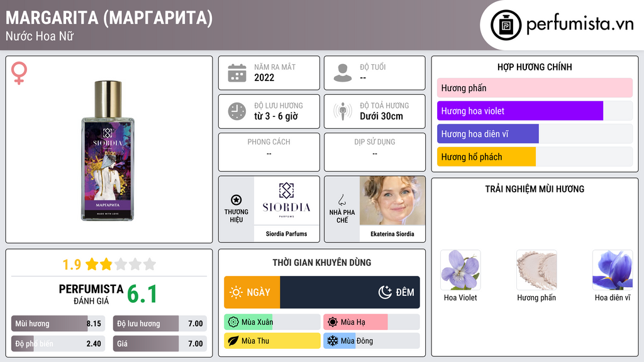Click the Dưới 30cm value

pos(381,116)
